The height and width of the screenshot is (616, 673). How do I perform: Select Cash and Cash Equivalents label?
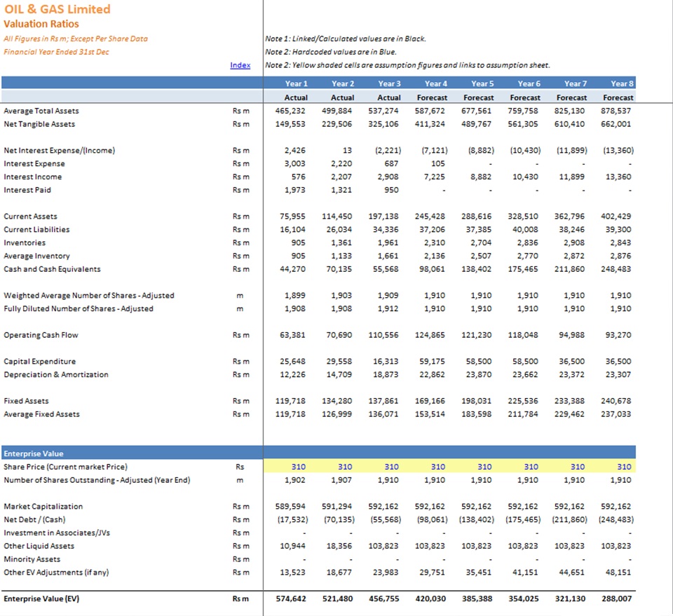point(52,269)
